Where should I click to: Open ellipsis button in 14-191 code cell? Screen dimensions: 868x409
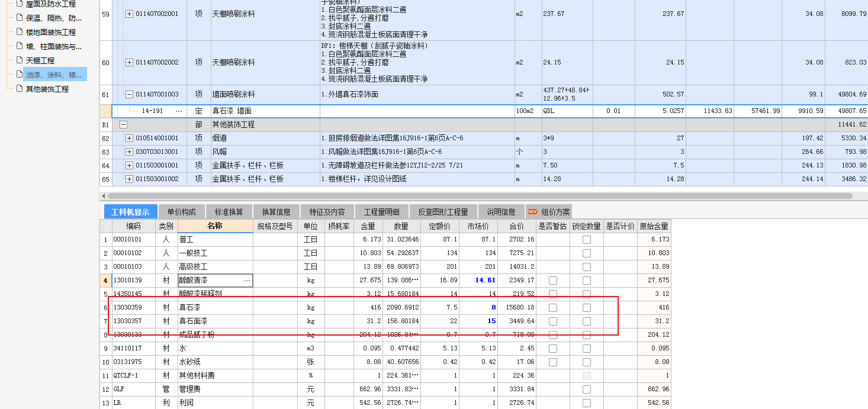tap(179, 111)
